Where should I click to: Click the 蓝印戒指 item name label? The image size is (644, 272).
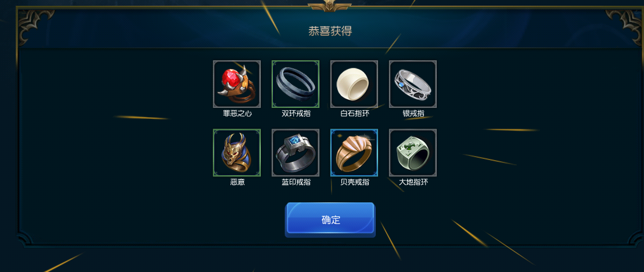(296, 182)
